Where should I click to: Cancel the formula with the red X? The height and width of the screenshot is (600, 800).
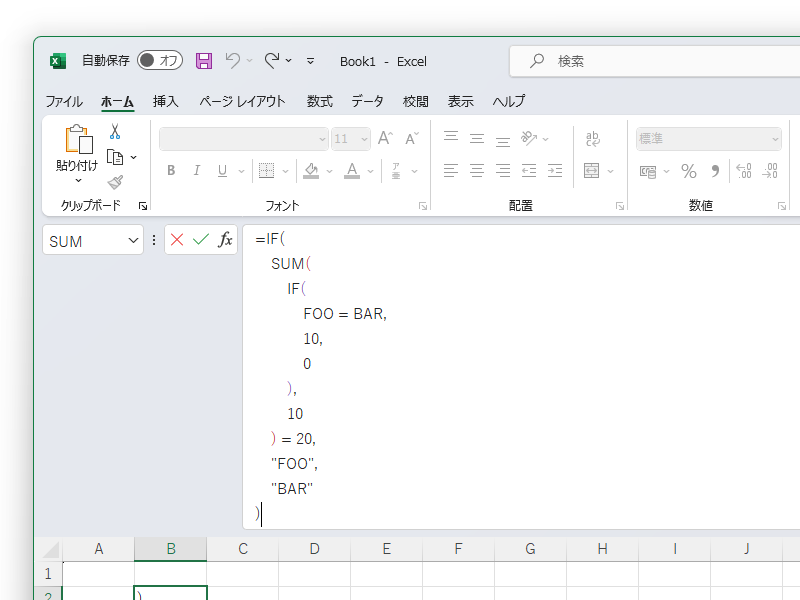pyautogui.click(x=177, y=240)
